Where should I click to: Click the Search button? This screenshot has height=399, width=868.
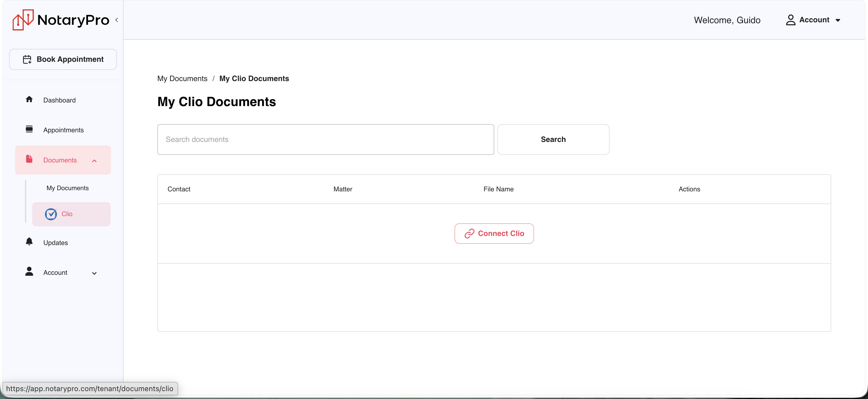pos(553,140)
